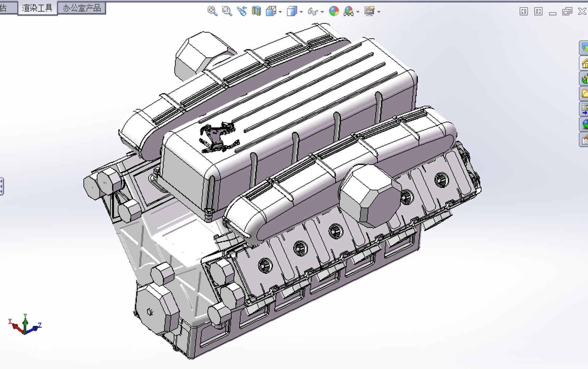Open the View Palette tab in task pane
The image size is (588, 369).
click(584, 109)
